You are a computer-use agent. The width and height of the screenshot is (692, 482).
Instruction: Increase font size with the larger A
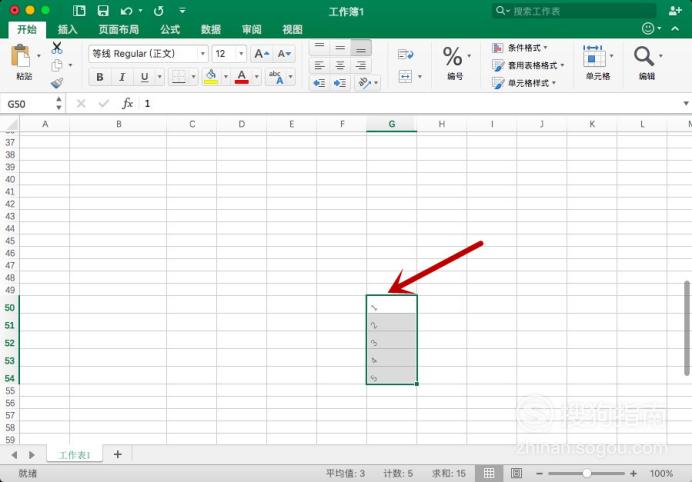click(262, 54)
